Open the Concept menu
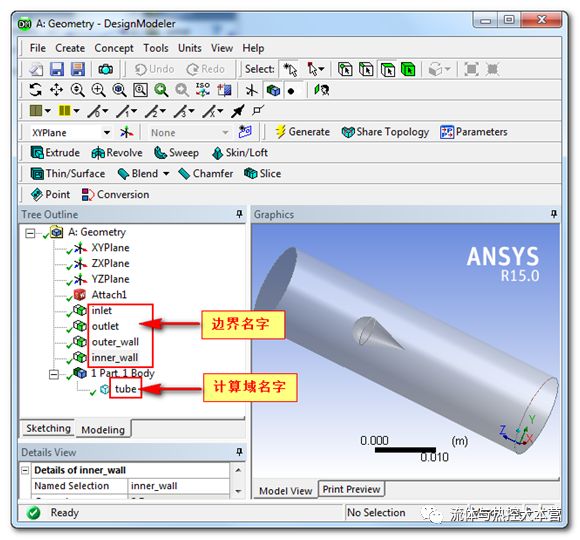Image resolution: width=580 pixels, height=540 pixels. pos(114,48)
